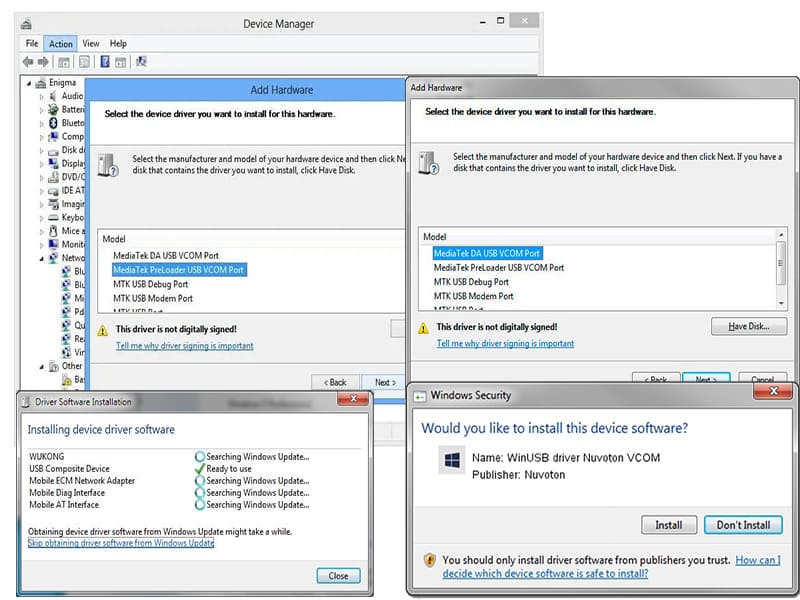Click the Back arrow in Device Manager toolbar
Screen dimensions: 800x600
coord(28,62)
